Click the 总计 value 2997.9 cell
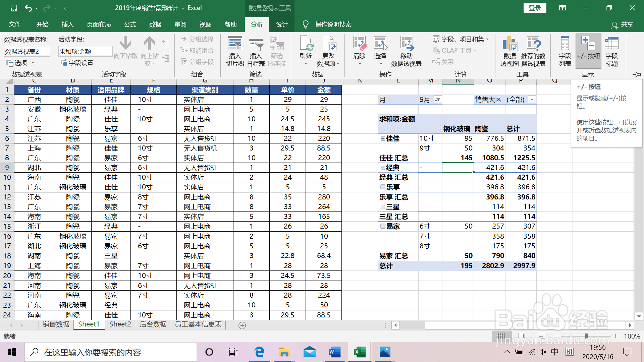Screen dimensions: 644x362 521,266
